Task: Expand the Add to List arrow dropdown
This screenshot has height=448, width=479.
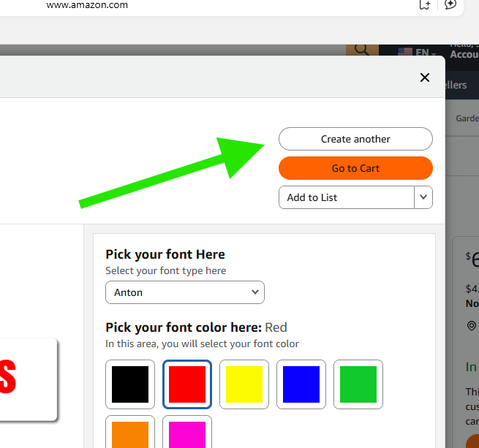Action: [x=423, y=197]
